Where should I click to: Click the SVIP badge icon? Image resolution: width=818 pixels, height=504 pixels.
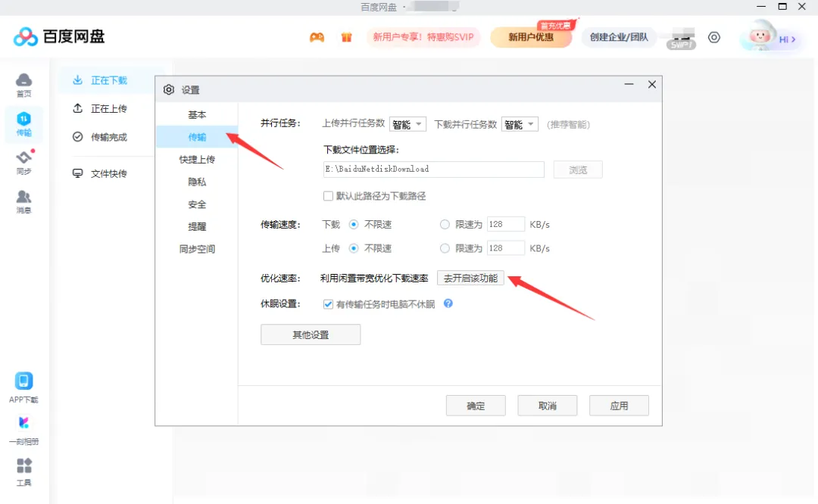pyautogui.click(x=681, y=45)
